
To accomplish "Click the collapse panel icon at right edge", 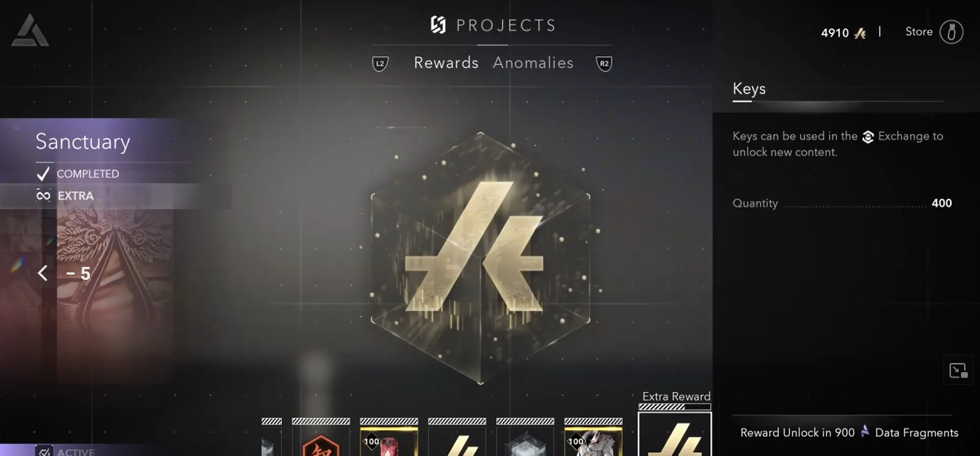I will (958, 371).
